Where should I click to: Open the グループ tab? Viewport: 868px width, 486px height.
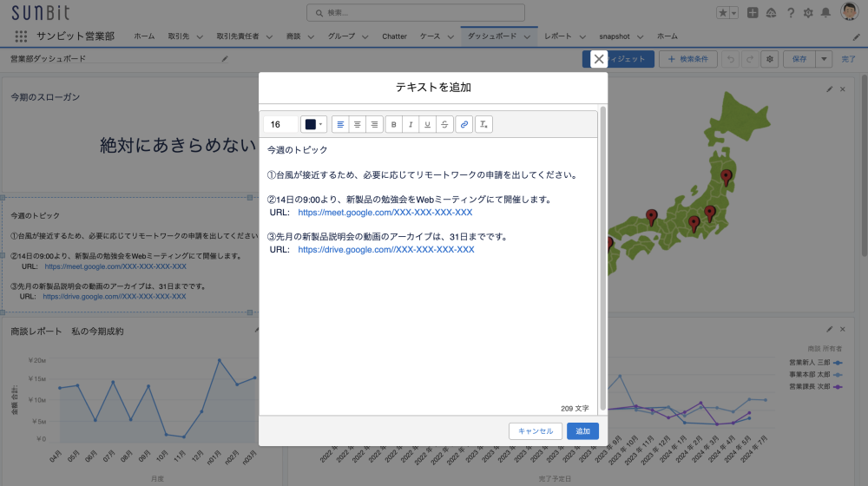[341, 36]
